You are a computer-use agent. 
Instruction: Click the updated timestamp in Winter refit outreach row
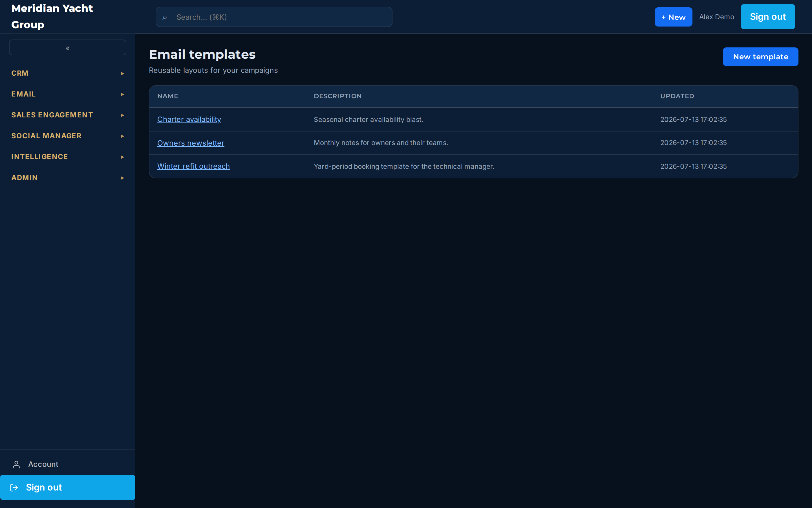click(x=694, y=166)
